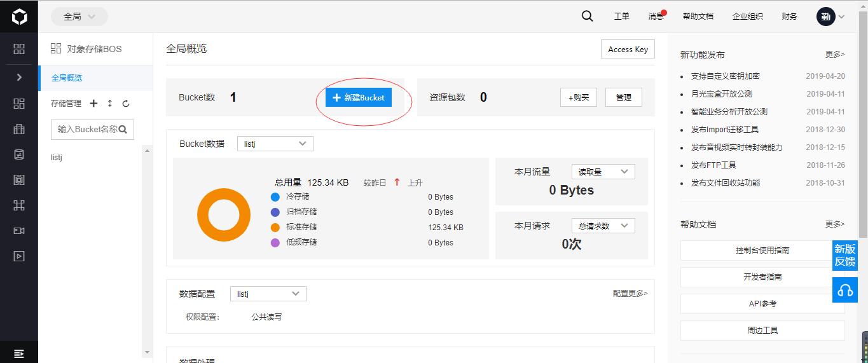Open the 读取量 traffic dropdown
The height and width of the screenshot is (363, 868).
(603, 172)
